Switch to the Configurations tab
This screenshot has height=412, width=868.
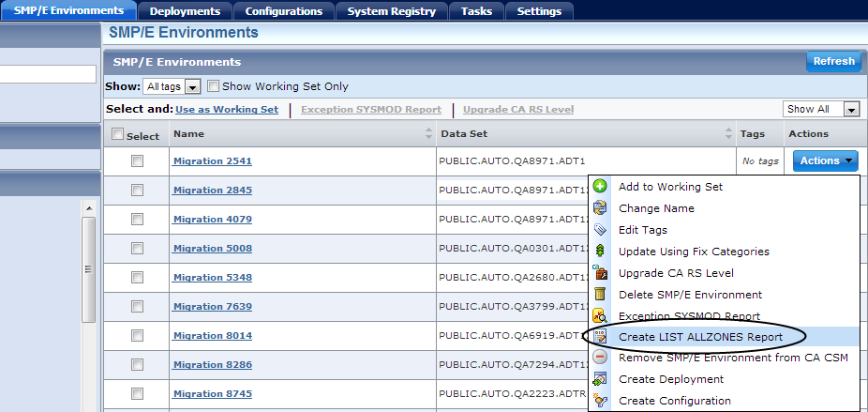pyautogui.click(x=284, y=11)
